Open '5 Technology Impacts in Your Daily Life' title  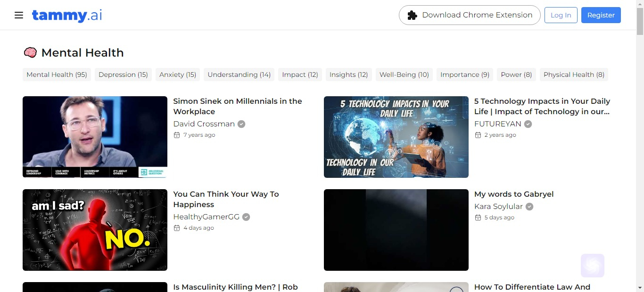coord(542,106)
